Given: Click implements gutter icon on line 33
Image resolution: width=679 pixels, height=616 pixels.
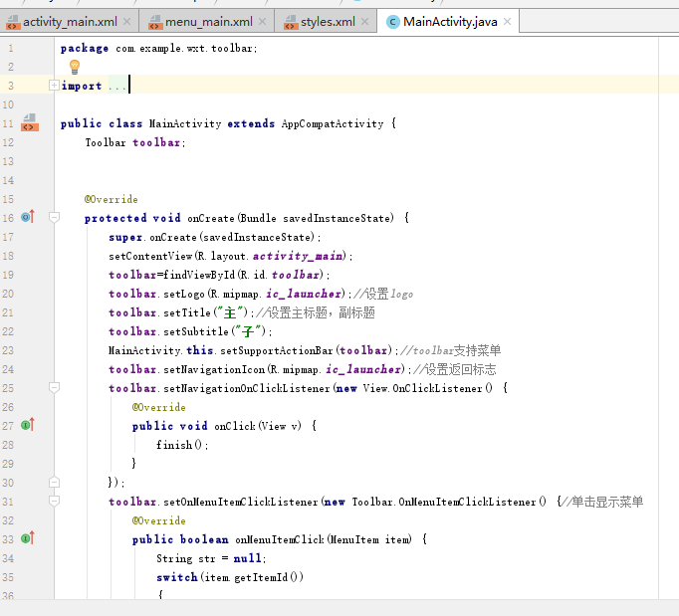Looking at the screenshot, I should click(x=27, y=538).
